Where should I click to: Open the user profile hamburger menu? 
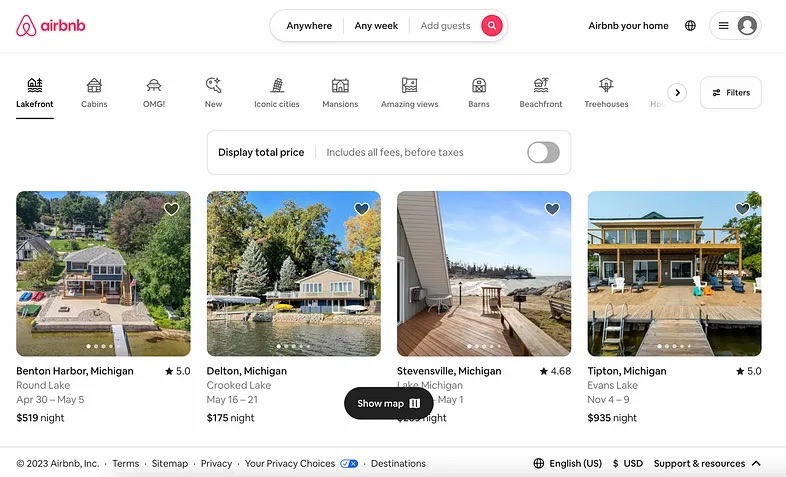click(x=735, y=26)
